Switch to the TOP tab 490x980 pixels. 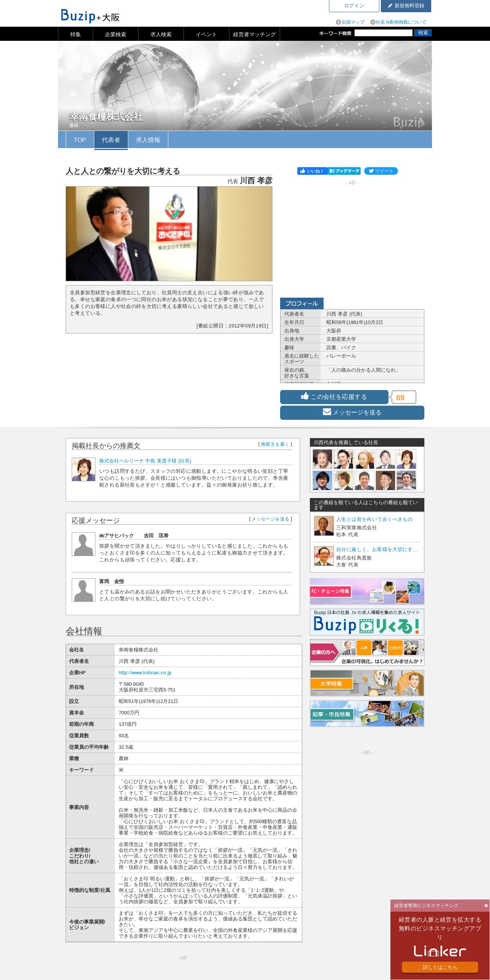click(80, 140)
